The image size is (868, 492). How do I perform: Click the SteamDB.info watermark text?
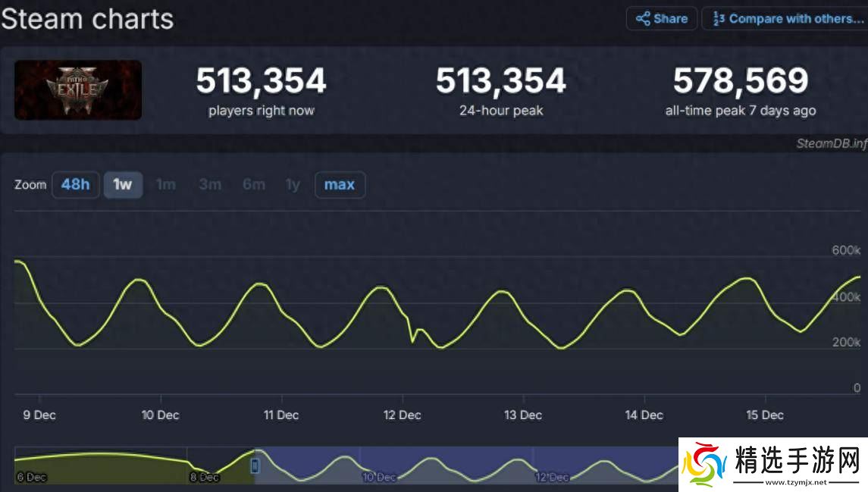pos(831,143)
